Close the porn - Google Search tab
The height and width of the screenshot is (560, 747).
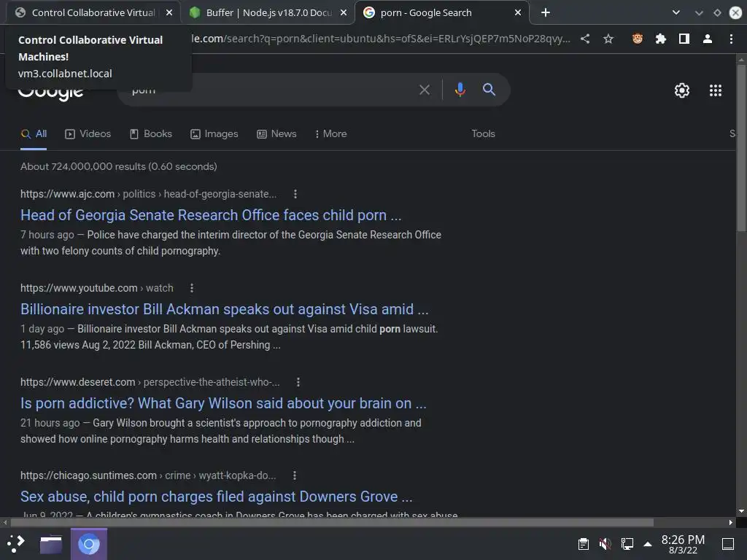[518, 13]
